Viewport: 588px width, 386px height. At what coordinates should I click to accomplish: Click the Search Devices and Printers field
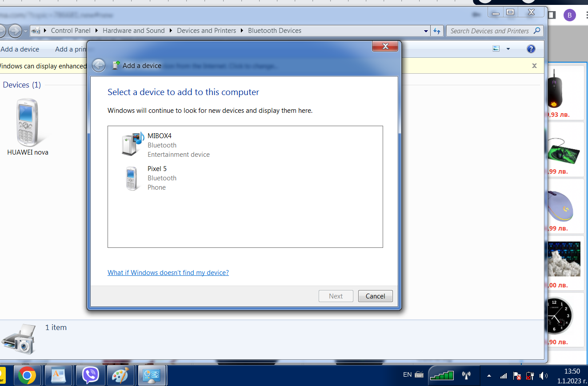489,31
